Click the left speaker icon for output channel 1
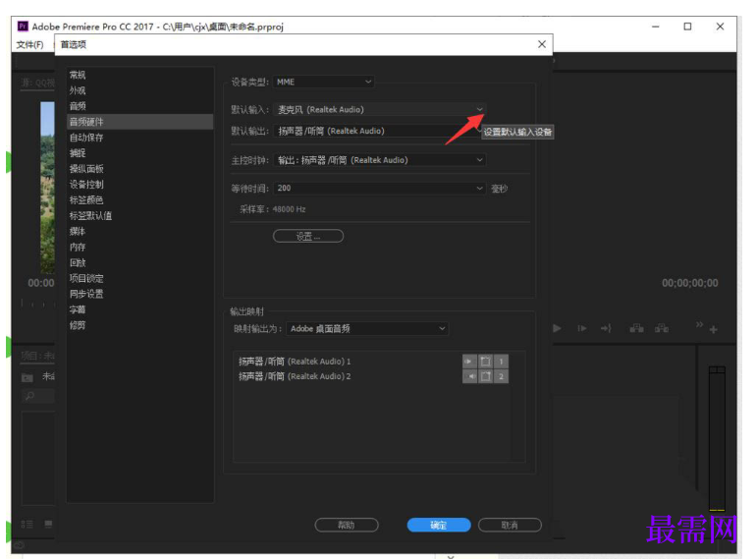756x560 pixels. 469,362
